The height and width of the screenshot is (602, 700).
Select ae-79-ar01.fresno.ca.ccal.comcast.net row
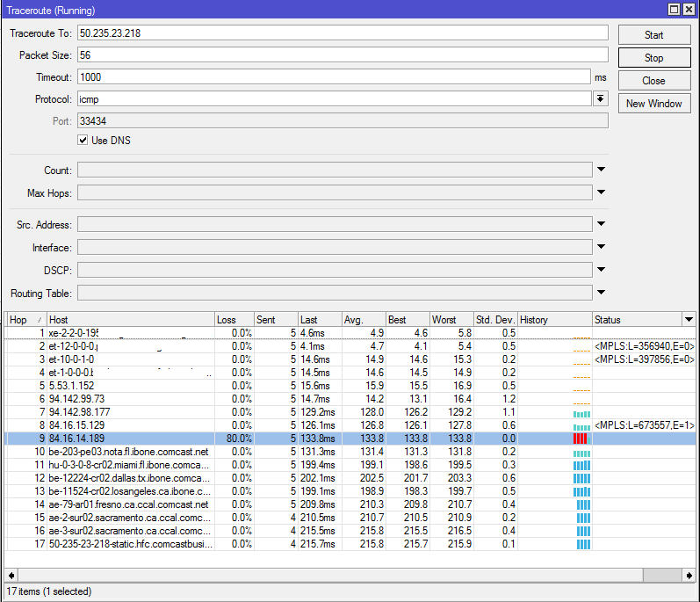click(x=350, y=504)
